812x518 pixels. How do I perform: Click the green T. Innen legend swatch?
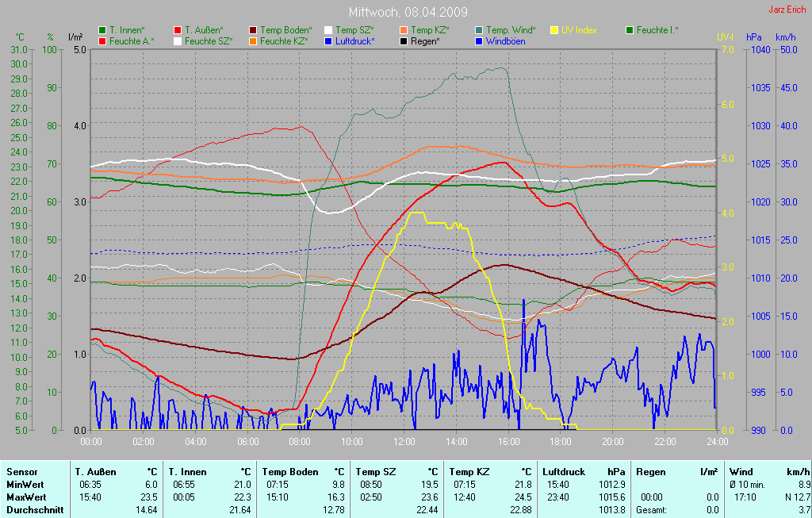coord(102,30)
